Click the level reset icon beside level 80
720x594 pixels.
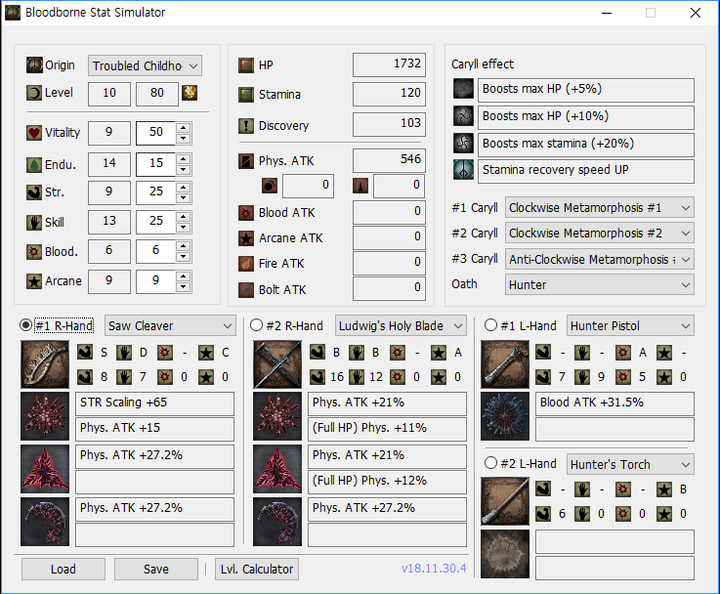pos(190,93)
